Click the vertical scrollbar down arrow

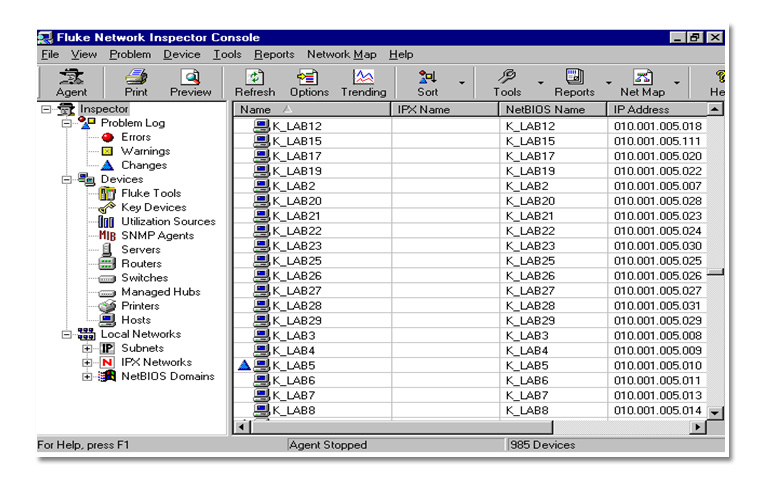click(715, 412)
